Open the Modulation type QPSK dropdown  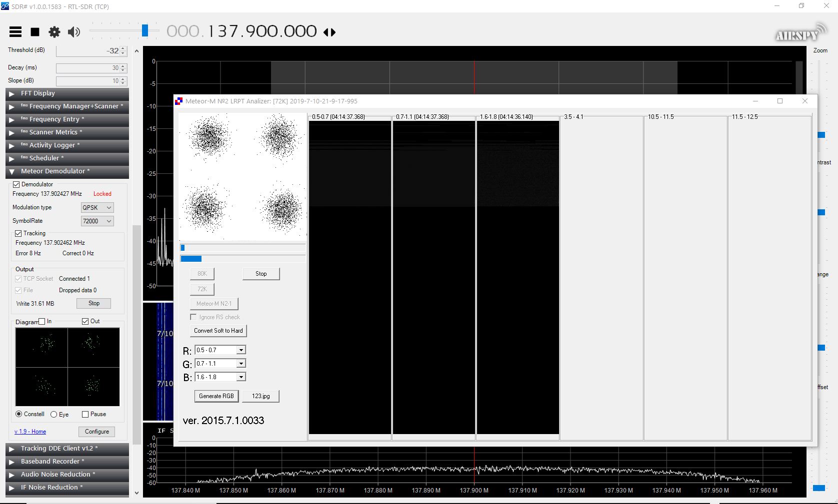(x=97, y=207)
